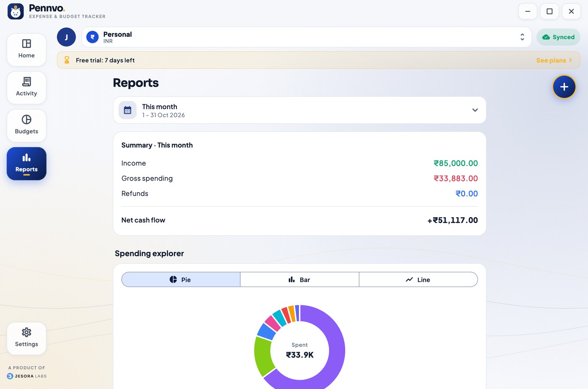Click the Pennvo piggy app logo

(x=16, y=12)
